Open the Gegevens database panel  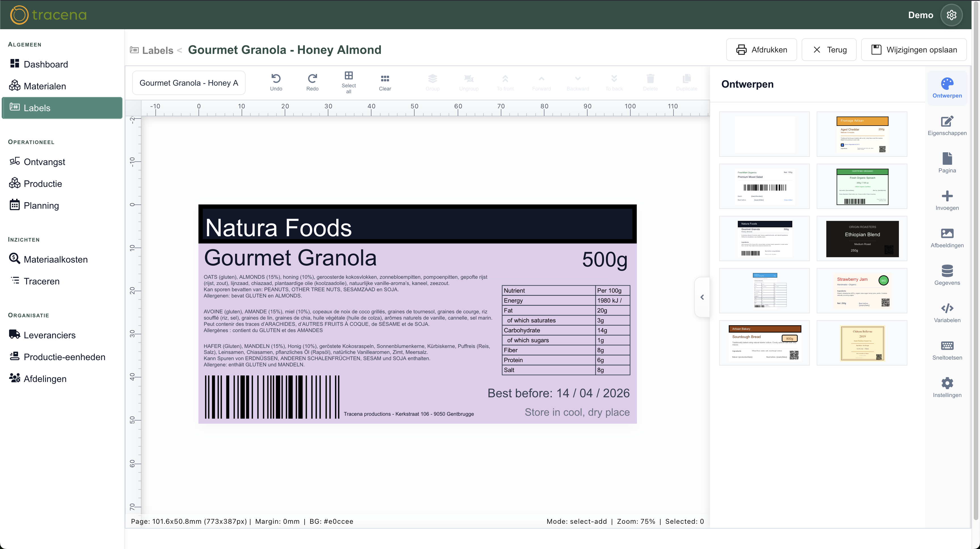click(947, 275)
